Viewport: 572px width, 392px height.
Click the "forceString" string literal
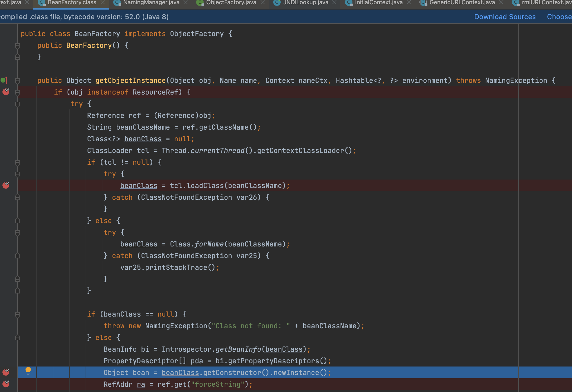(x=218, y=384)
